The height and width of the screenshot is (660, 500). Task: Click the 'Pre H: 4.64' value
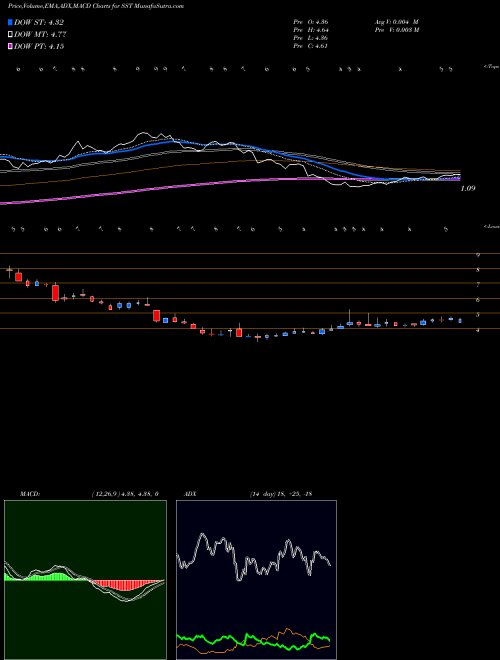(311, 30)
